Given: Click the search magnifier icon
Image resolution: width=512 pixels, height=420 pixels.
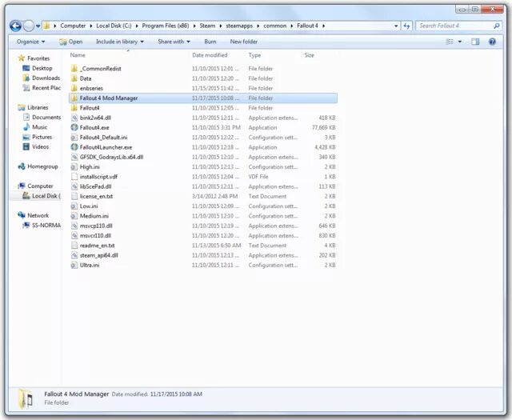Looking at the screenshot, I should [496, 26].
